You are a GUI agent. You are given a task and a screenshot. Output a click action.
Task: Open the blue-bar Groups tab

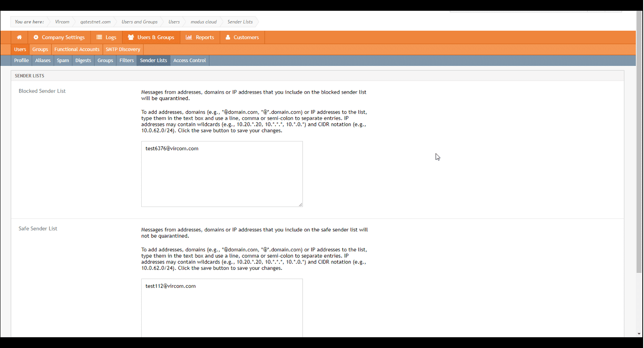105,60
